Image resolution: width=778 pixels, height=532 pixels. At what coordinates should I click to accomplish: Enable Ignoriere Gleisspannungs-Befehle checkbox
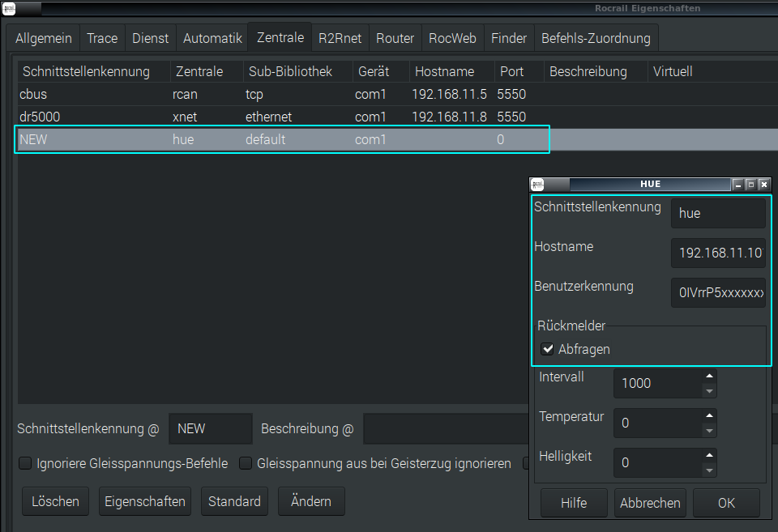pos(26,464)
